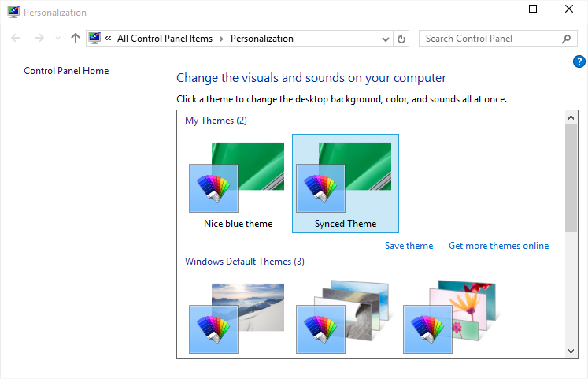588x379 pixels.
Task: Click the theme list scroll up arrow
Action: point(571,117)
